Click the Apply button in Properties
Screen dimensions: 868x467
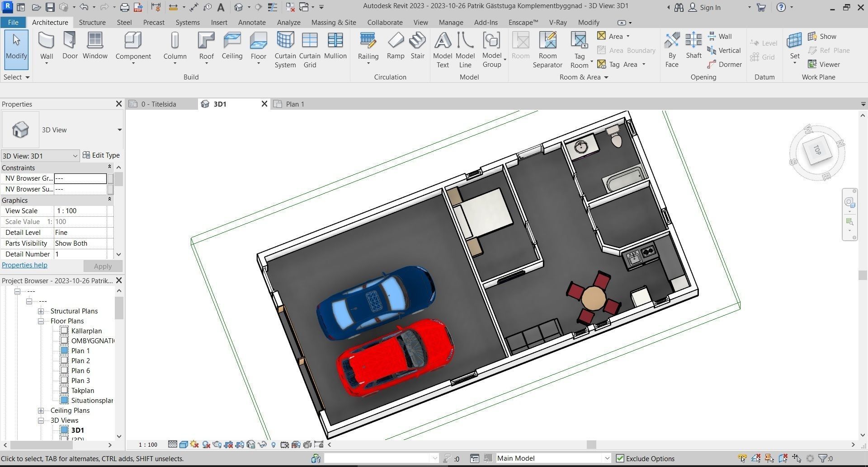(103, 266)
